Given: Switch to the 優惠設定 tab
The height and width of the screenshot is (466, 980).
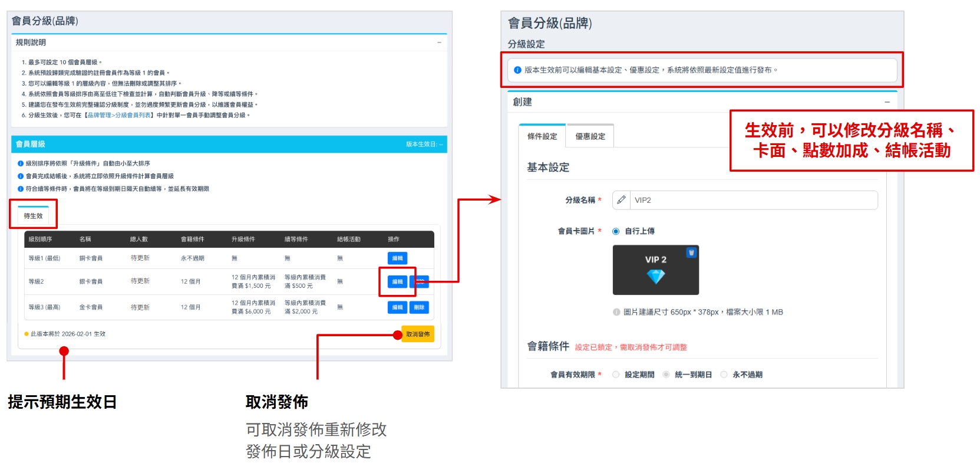Looking at the screenshot, I should [x=590, y=136].
